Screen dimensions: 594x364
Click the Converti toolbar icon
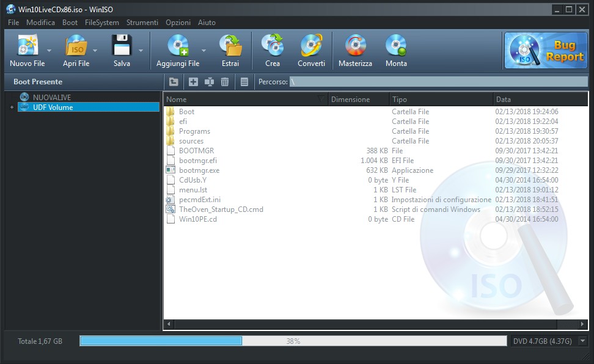312,45
